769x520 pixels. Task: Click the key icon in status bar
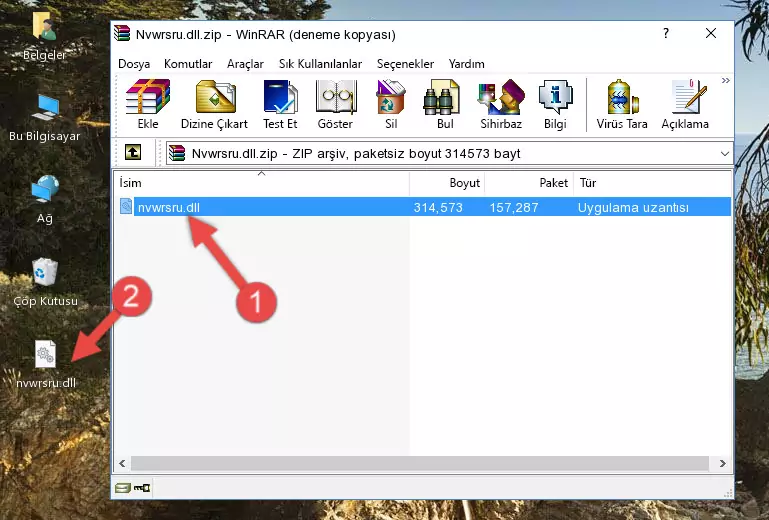coord(142,488)
